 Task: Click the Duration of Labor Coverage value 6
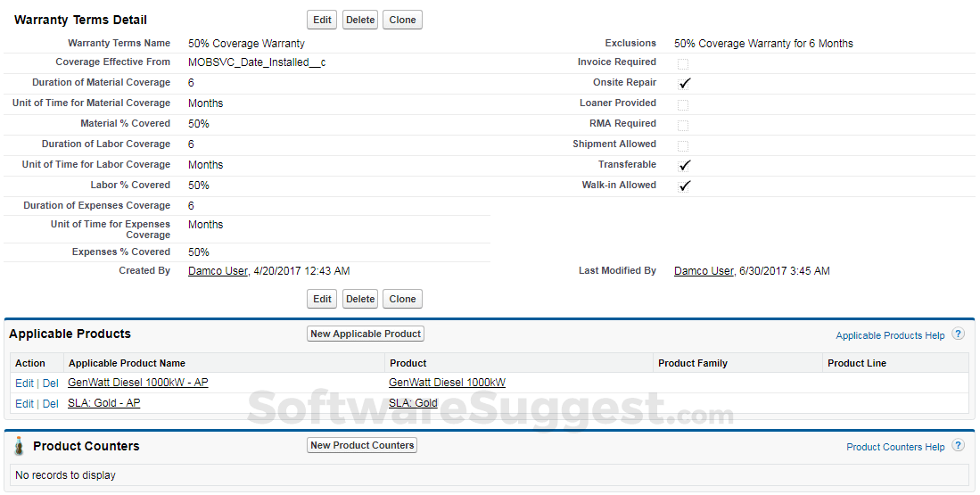pyautogui.click(x=191, y=144)
